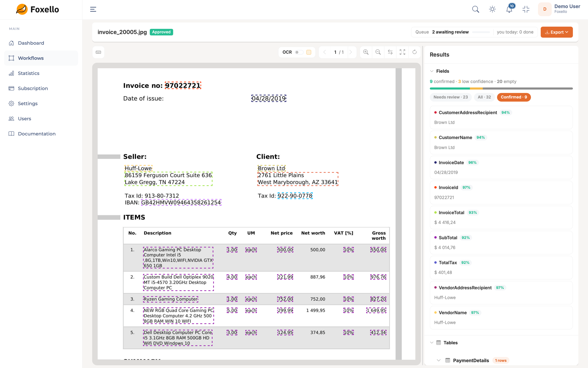
Task: Open Statistics in the sidebar
Action: pyautogui.click(x=28, y=73)
